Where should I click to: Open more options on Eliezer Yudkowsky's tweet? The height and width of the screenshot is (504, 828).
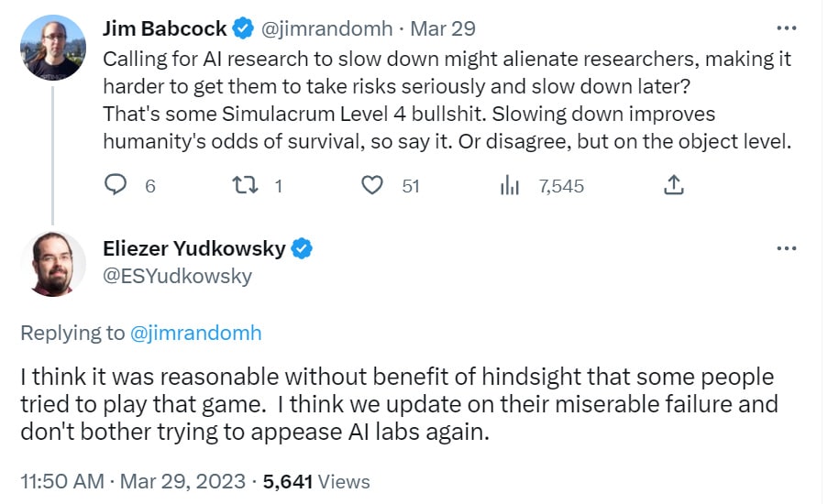tap(787, 248)
